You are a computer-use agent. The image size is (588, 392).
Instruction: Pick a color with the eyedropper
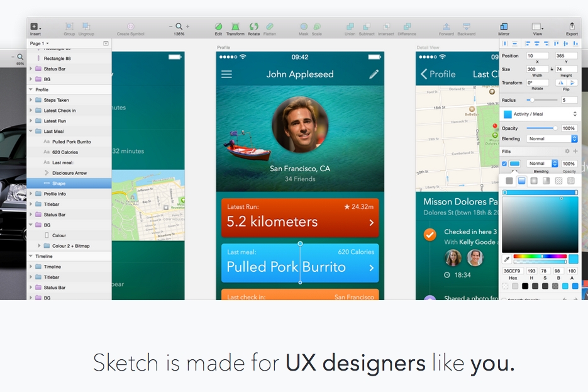pos(507,259)
